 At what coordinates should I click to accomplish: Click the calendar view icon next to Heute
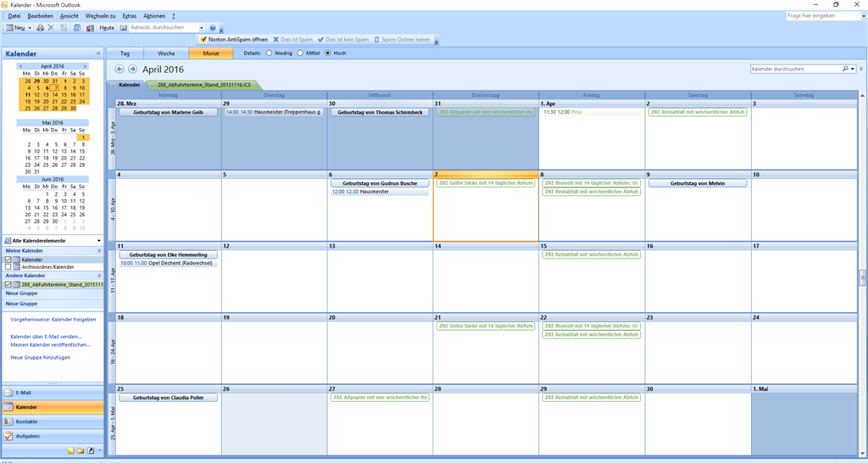point(90,27)
